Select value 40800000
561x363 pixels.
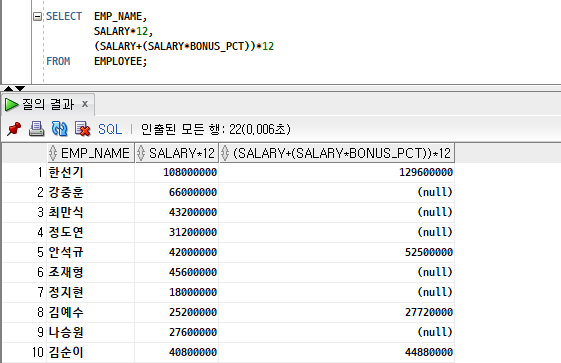[177, 353]
